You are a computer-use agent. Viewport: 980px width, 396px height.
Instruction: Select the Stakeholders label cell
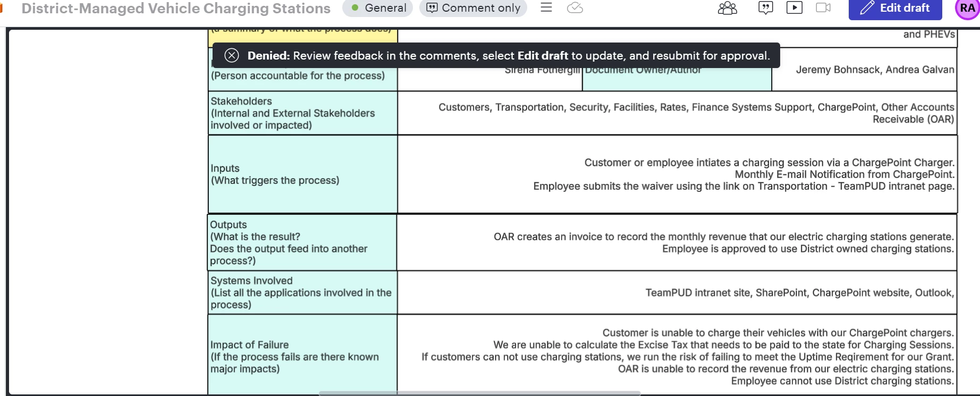tap(302, 113)
